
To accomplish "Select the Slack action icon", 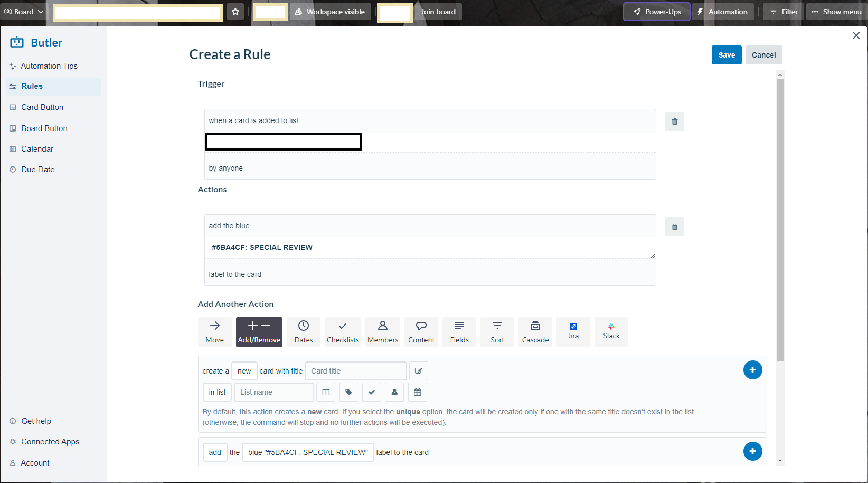I will tap(611, 332).
